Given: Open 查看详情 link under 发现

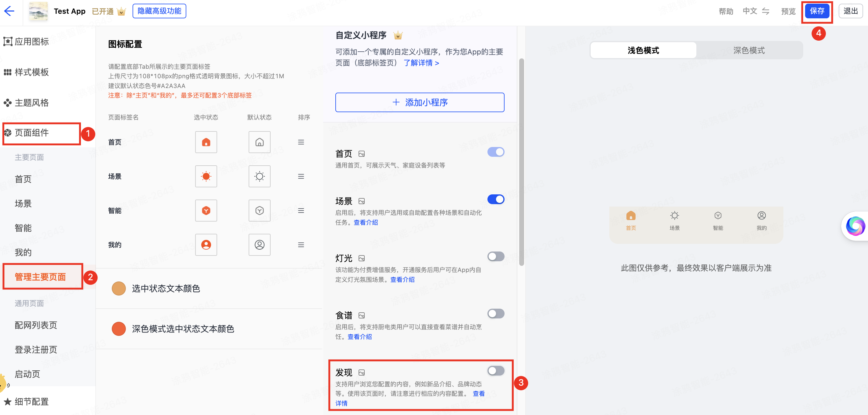Looking at the screenshot, I should tap(479, 394).
